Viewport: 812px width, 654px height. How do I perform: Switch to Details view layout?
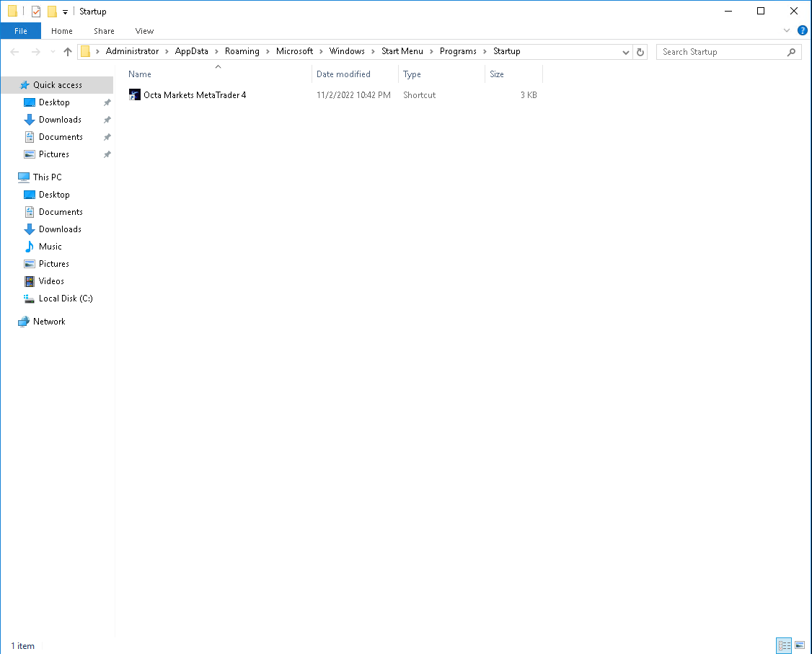pos(784,645)
